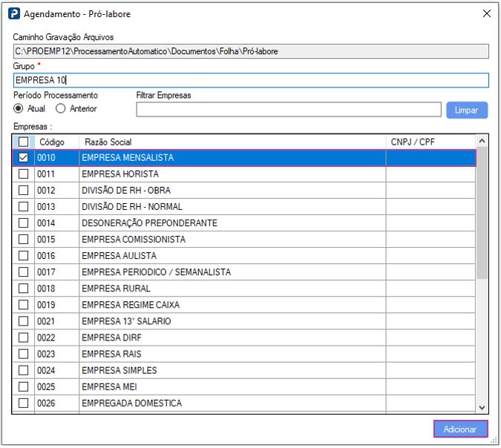Screen dimensions: 501x448
Task: Click the resize grip at window corner
Action: [494, 441]
